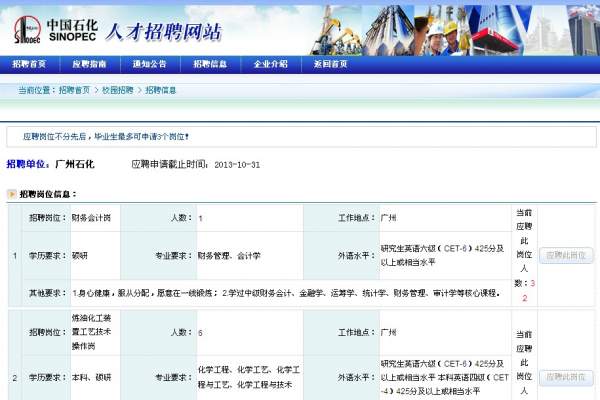Click the 炼油化工装置工艺技术操作岗 position name
The height and width of the screenshot is (400, 600).
coord(91,332)
